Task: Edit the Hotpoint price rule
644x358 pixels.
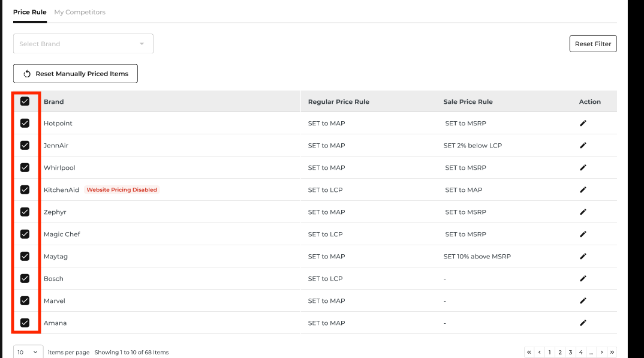Action: coord(583,123)
